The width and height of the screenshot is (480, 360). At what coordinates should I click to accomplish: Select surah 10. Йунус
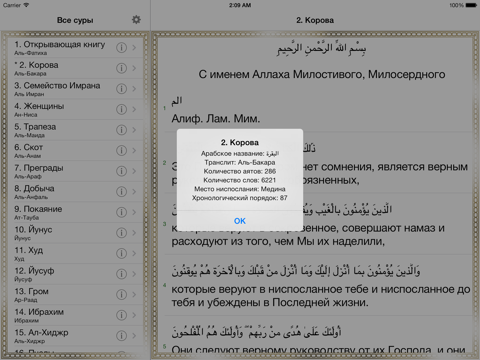[x=75, y=233]
